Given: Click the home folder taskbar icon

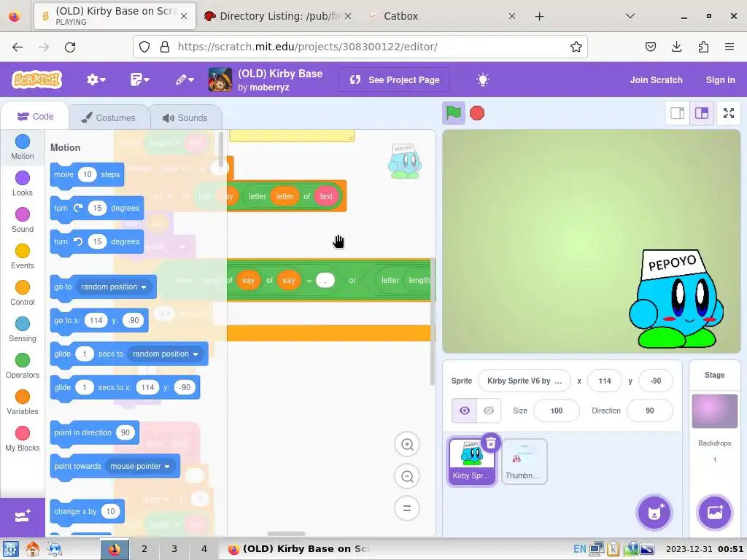Looking at the screenshot, I should pos(33,549).
